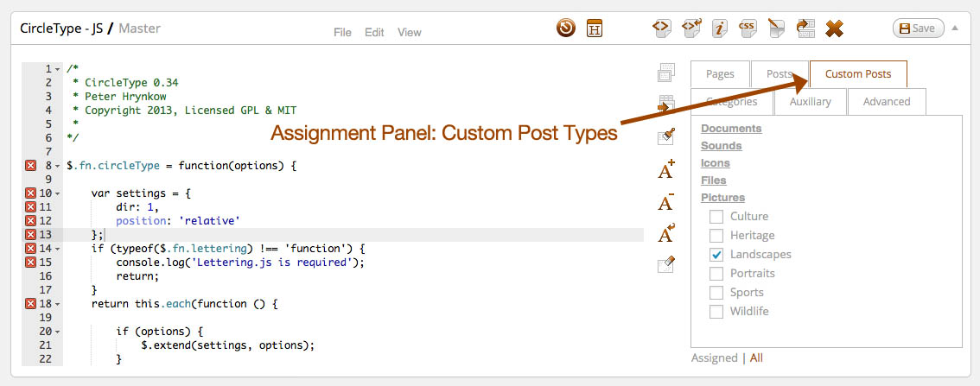Click the CSS document icon
The width and height of the screenshot is (980, 386).
(748, 28)
